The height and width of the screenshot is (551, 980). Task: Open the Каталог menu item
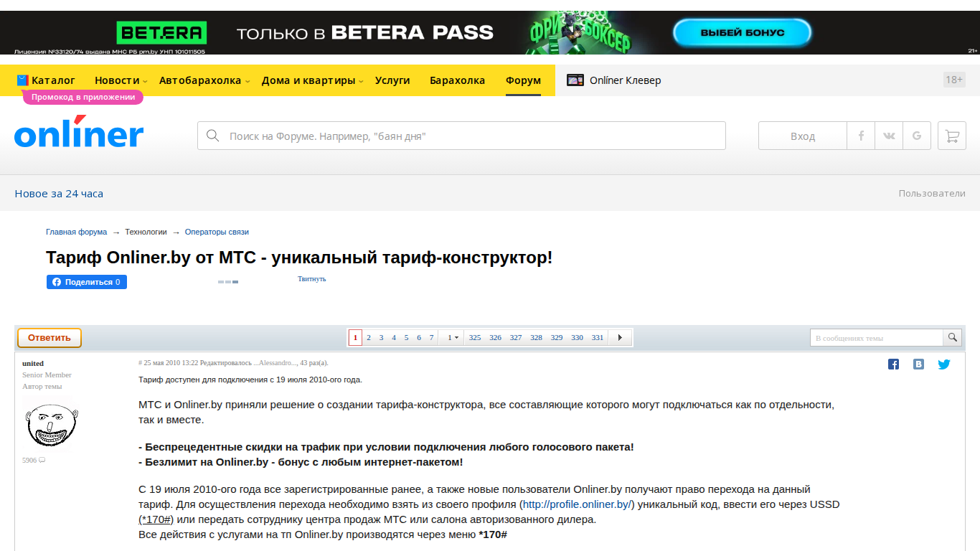(x=53, y=80)
